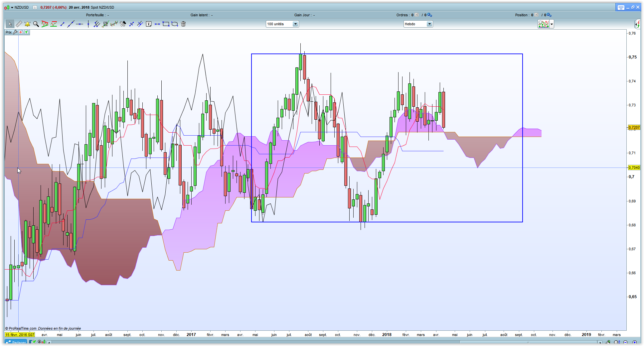Open the 100 unités quantity dropdown

(x=282, y=24)
